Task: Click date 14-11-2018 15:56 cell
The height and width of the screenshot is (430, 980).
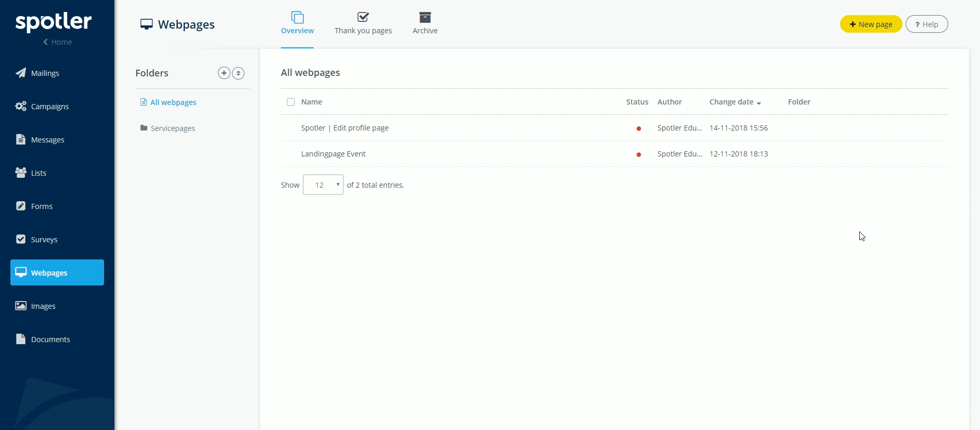Action: [739, 128]
